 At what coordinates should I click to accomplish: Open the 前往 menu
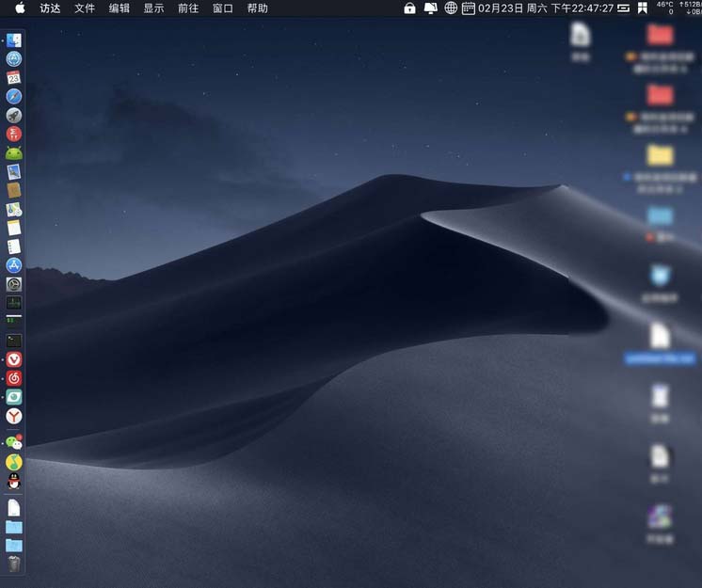[x=188, y=8]
